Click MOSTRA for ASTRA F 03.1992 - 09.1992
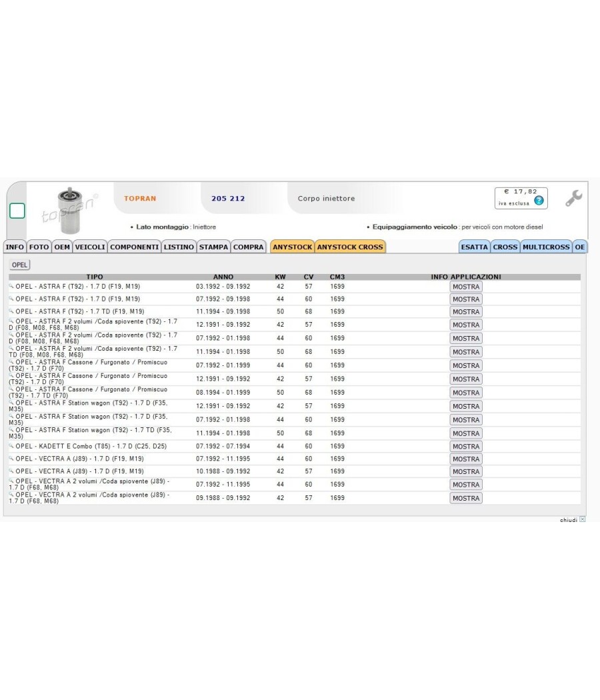This screenshot has height=700, width=600. point(466,287)
